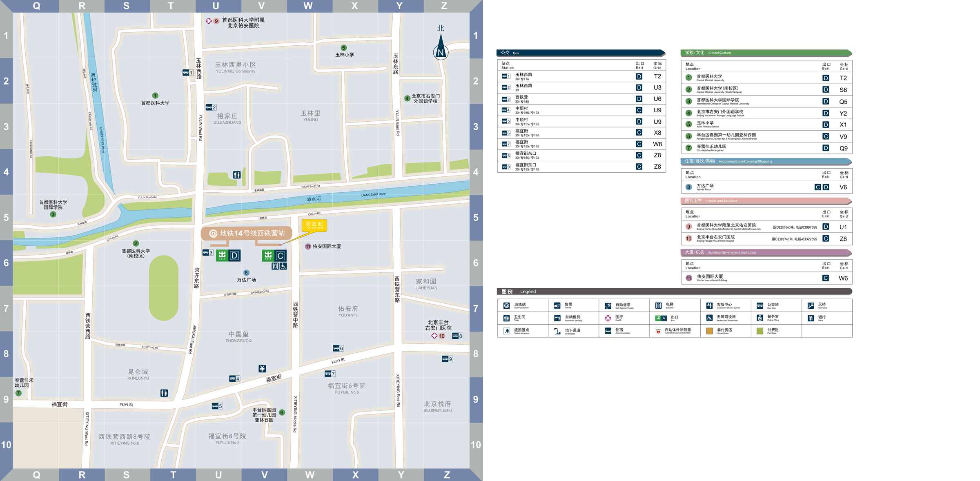The width and height of the screenshot is (980, 481).
Task: Click grid value U6 in the bus table
Action: coord(657,99)
